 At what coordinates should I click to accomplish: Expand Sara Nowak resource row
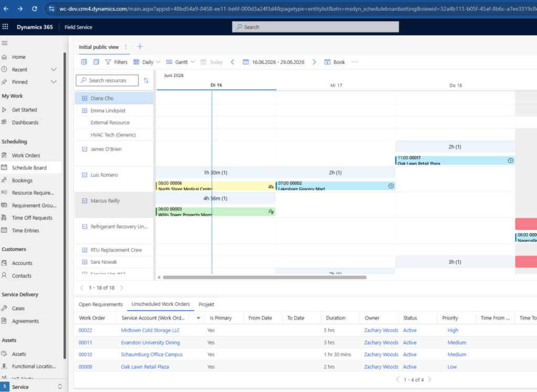coord(84,262)
